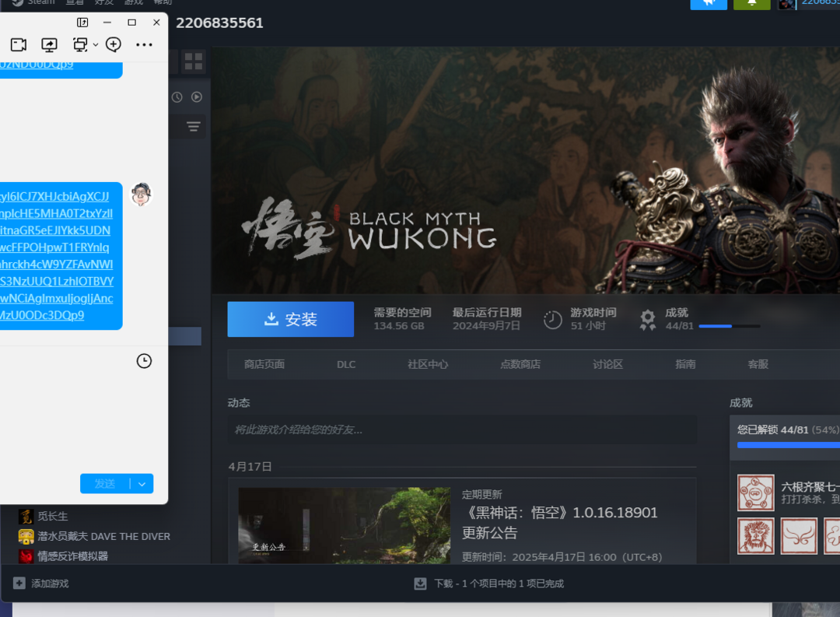The height and width of the screenshot is (617, 840).
Task: Open the monkey-face achievement icon
Action: (x=756, y=536)
